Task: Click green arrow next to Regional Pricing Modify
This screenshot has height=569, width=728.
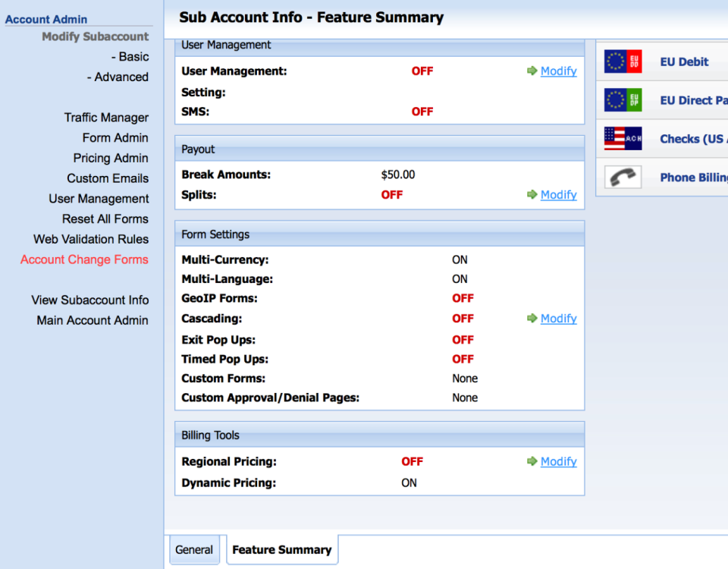Action: (531, 461)
